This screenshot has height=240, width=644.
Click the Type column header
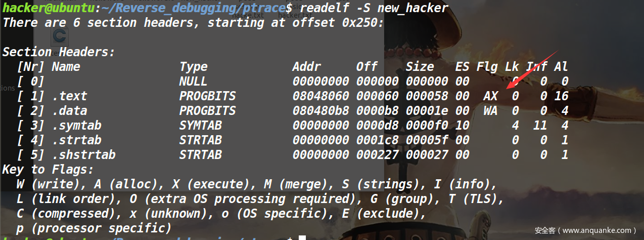[193, 67]
